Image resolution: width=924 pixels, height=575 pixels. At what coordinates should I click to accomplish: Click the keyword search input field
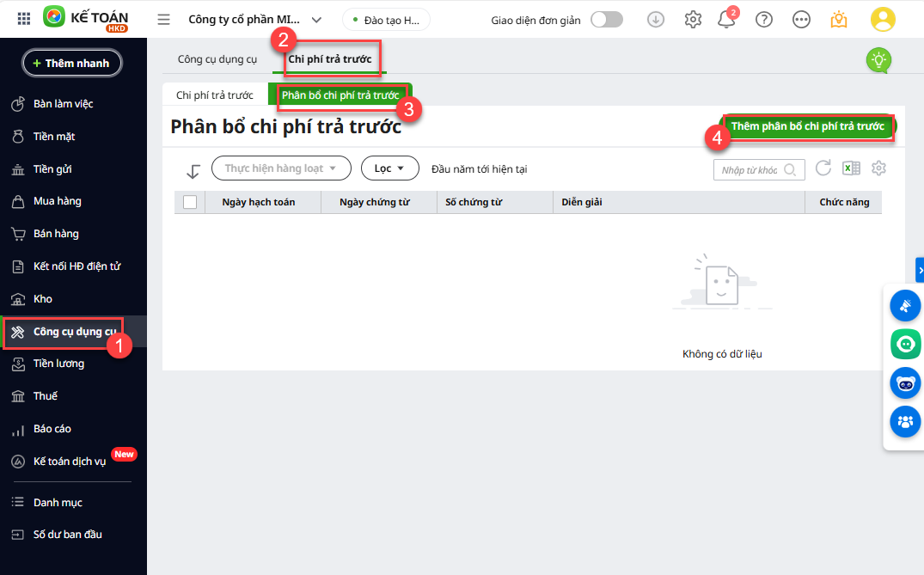tap(750, 169)
